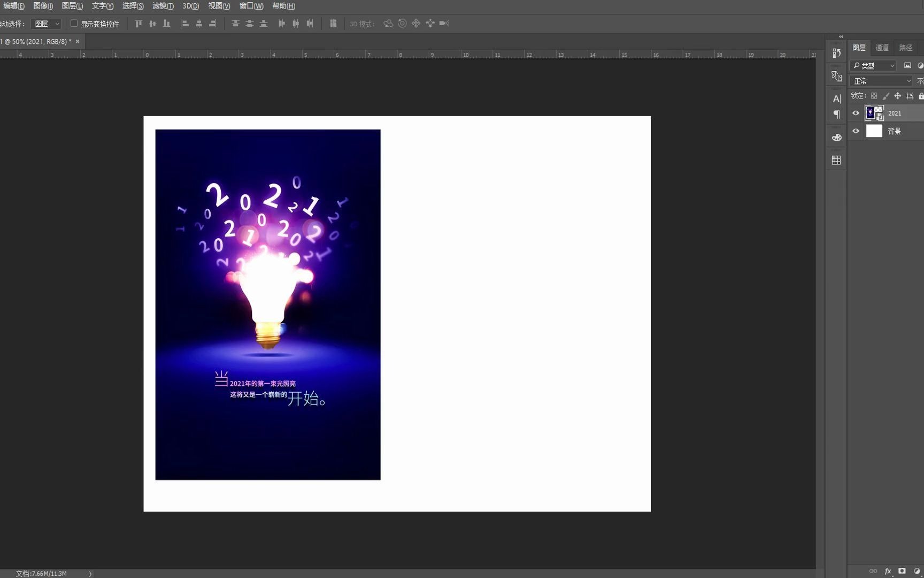924x578 pixels.
Task: Align vertical centers icon
Action: pos(152,24)
